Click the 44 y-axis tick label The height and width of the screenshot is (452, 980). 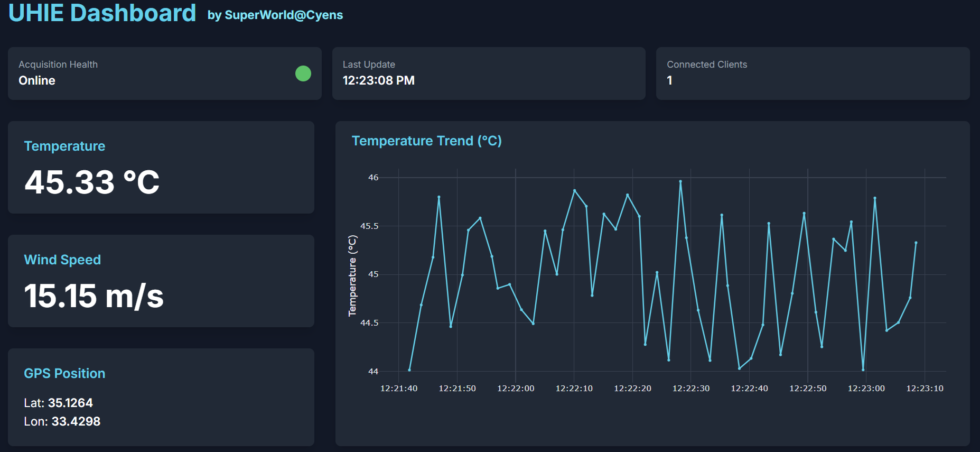(x=374, y=371)
